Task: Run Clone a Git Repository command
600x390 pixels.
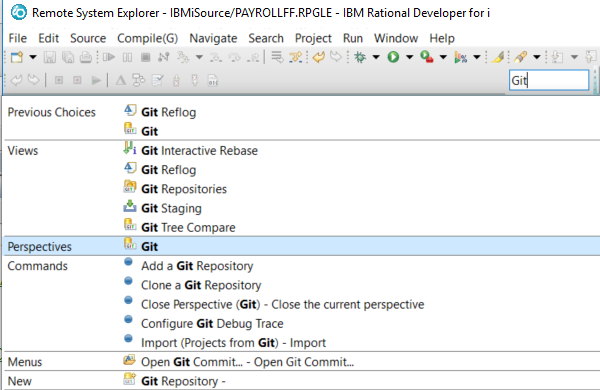Action: pos(201,285)
